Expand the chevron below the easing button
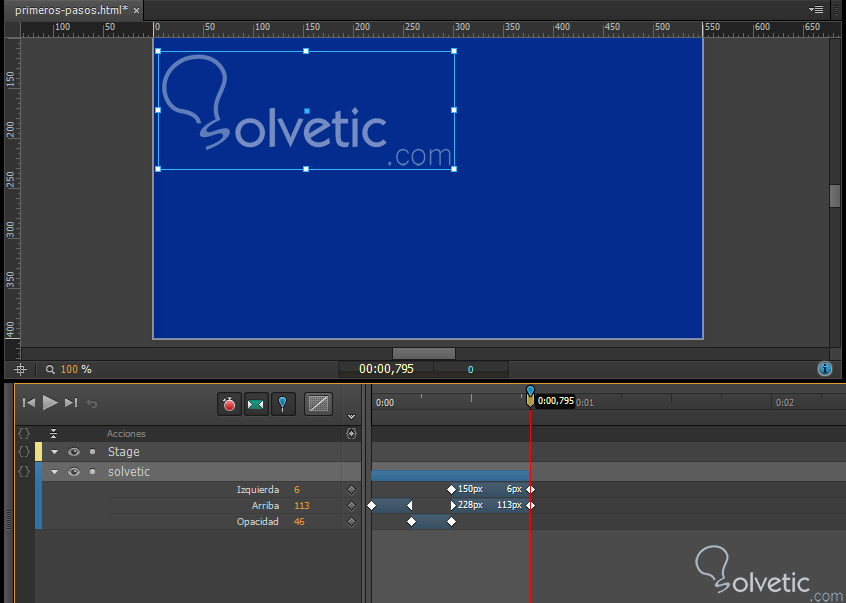The height and width of the screenshot is (603, 846). point(351,416)
